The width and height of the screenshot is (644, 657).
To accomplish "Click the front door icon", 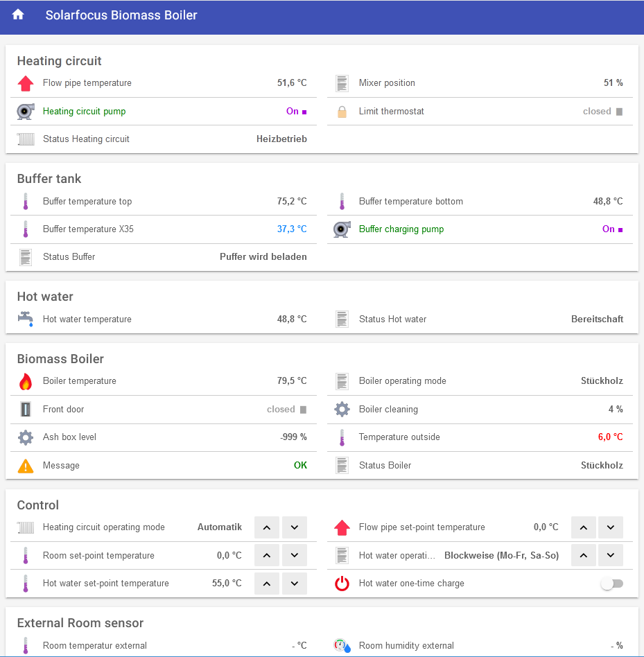I will 26,410.
